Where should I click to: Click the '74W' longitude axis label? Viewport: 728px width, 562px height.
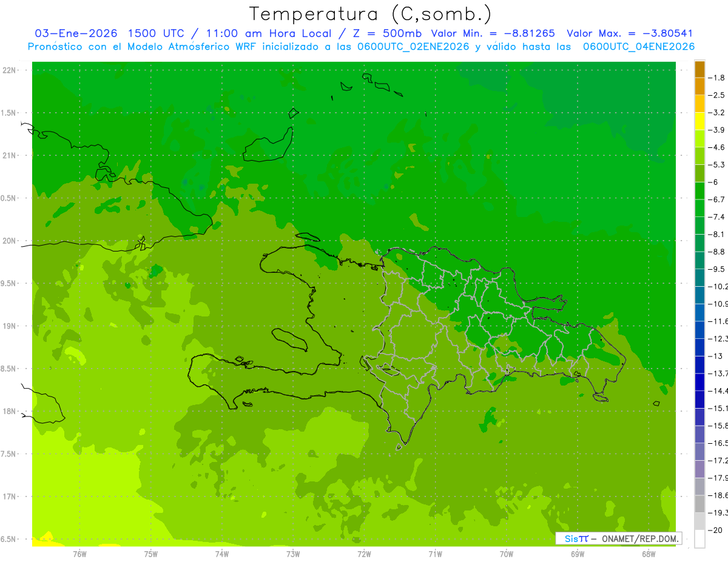[x=222, y=554]
